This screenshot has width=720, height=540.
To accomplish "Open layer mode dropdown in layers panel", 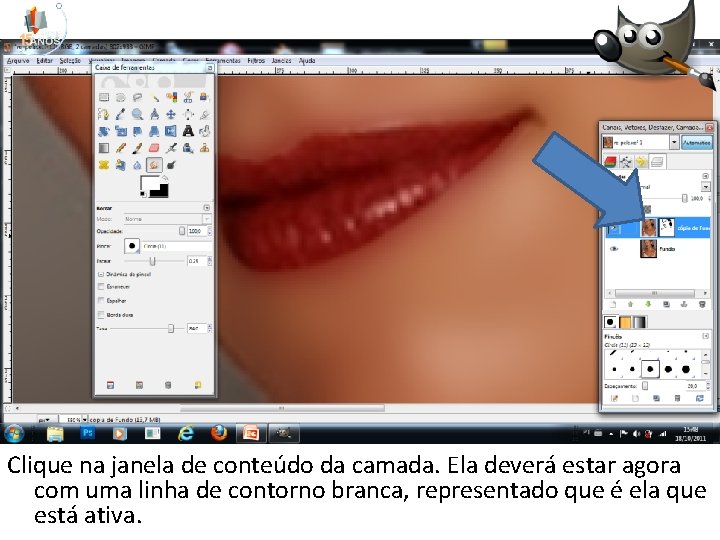I will coord(705,186).
